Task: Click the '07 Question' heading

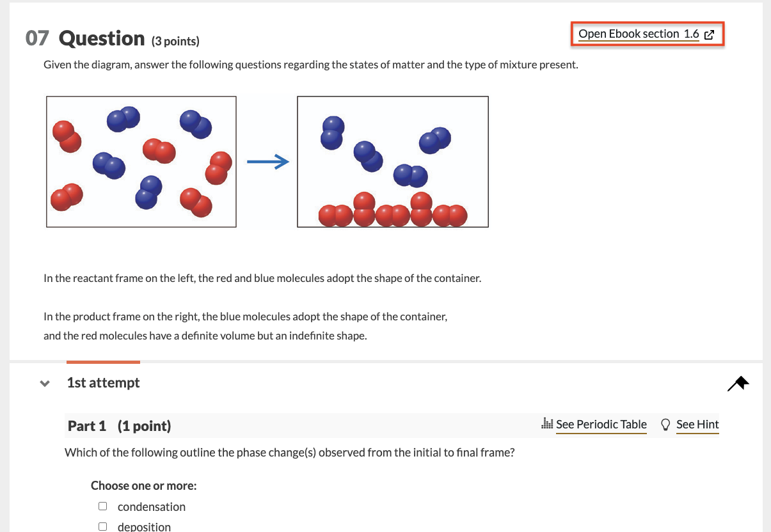Action: (86, 39)
